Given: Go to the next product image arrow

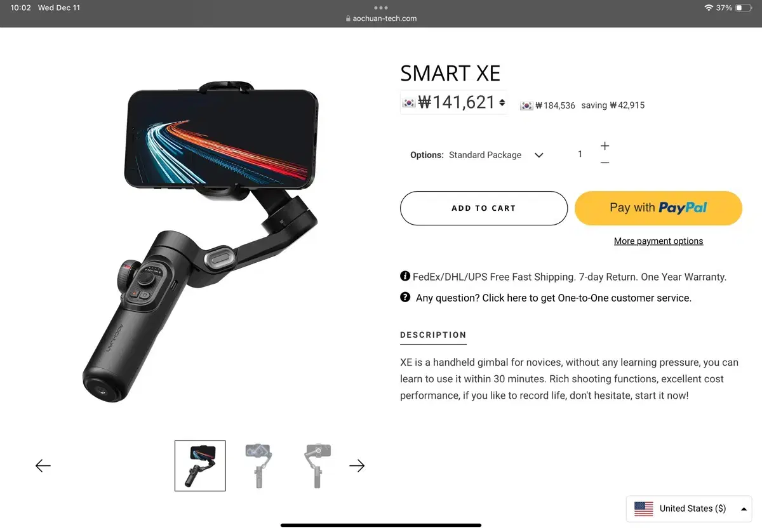Looking at the screenshot, I should click(x=357, y=466).
